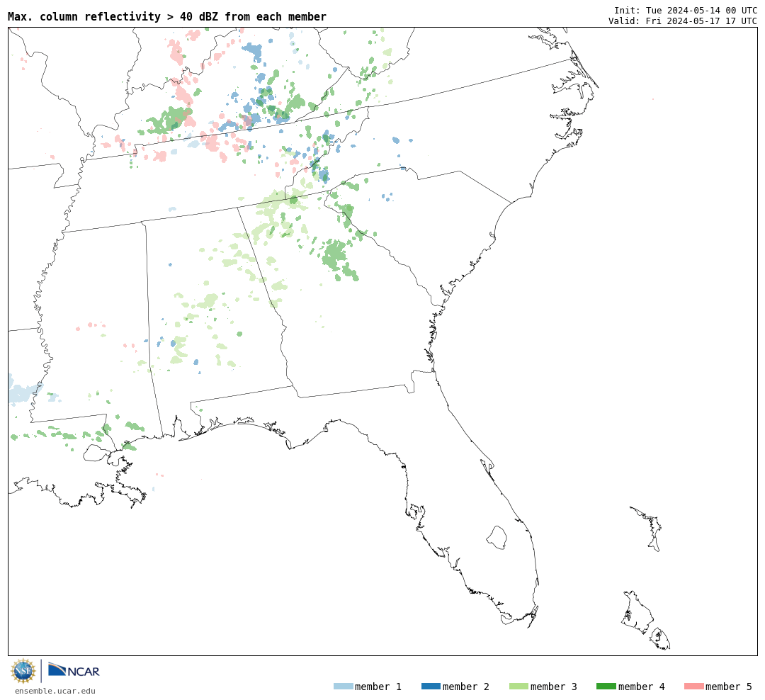The image size is (765, 700).
Task: Click the NCAR logo
Action: point(74,670)
